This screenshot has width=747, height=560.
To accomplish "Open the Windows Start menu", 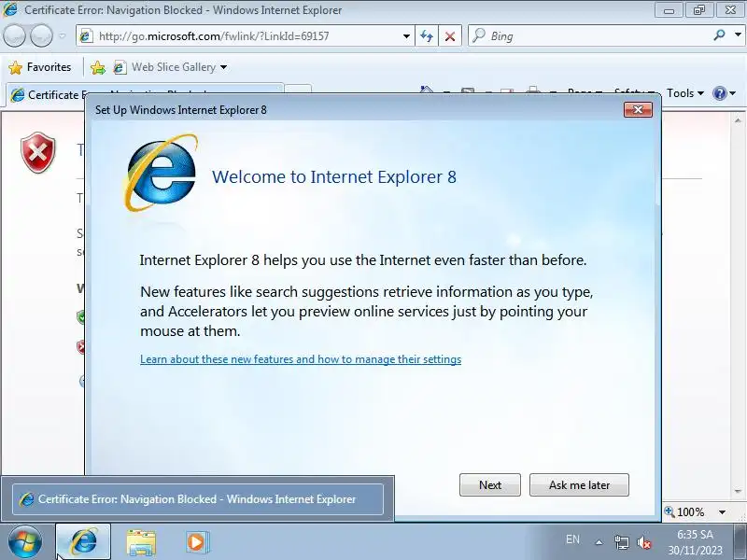I will 25,542.
